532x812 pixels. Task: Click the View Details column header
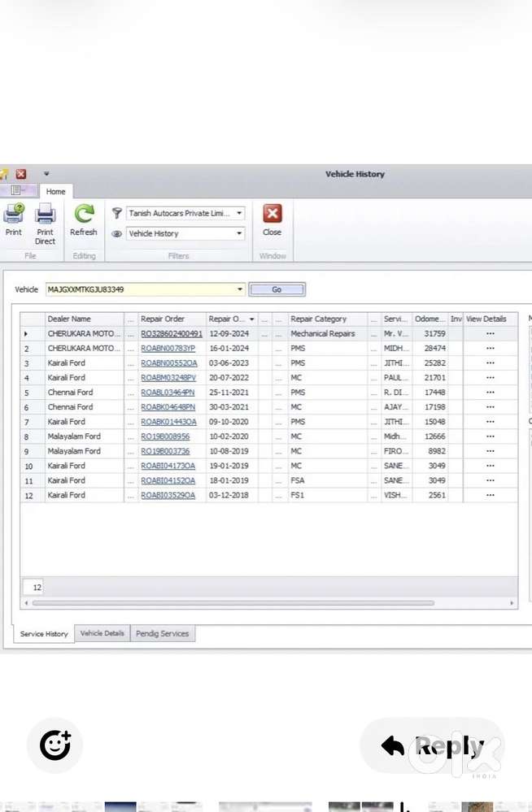490,319
